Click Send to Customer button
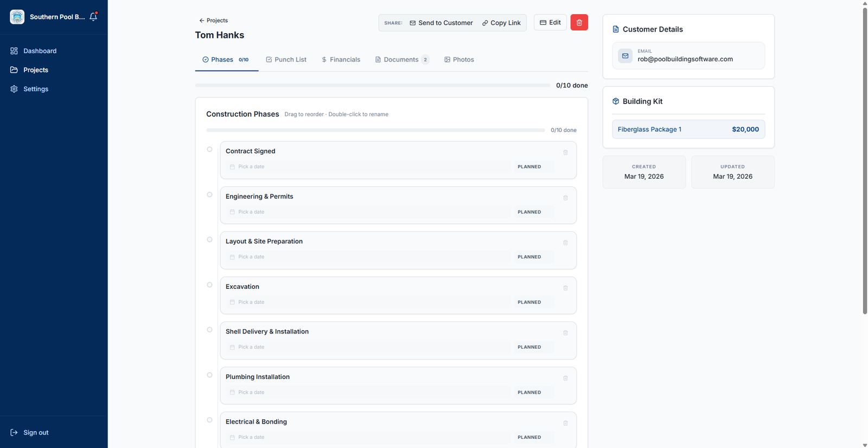This screenshot has width=868, height=448. point(441,23)
